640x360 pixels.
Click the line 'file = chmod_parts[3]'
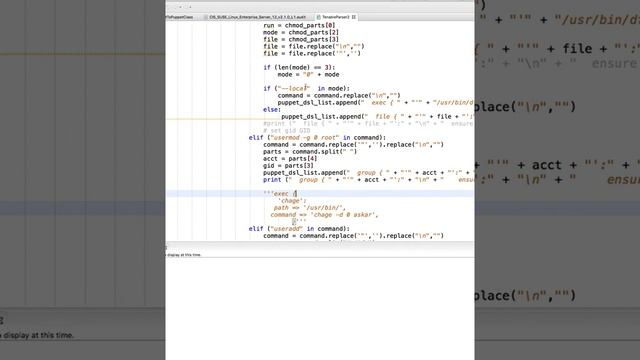coord(301,39)
